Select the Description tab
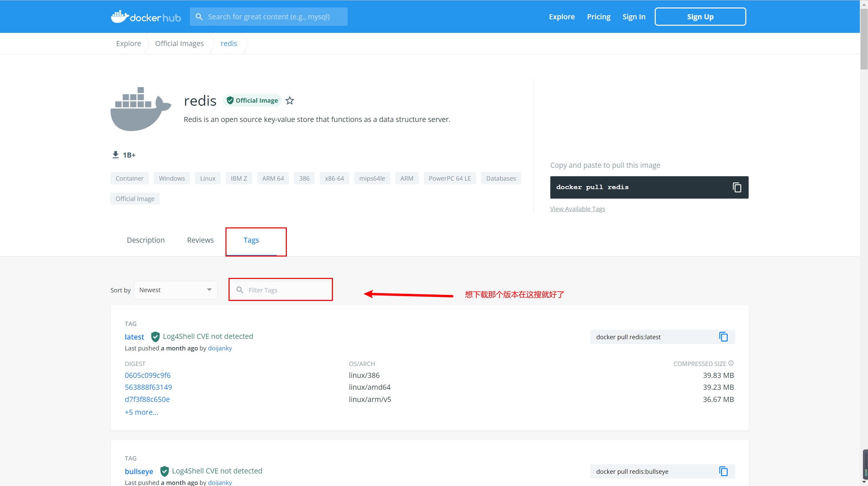Image resolution: width=868 pixels, height=486 pixels. [146, 240]
